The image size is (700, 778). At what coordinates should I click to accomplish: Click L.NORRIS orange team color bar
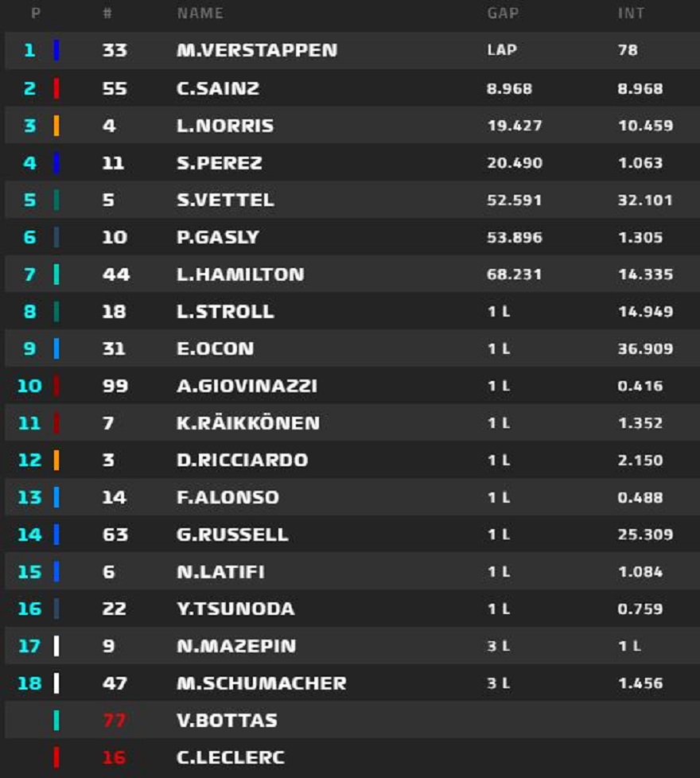tap(56, 126)
